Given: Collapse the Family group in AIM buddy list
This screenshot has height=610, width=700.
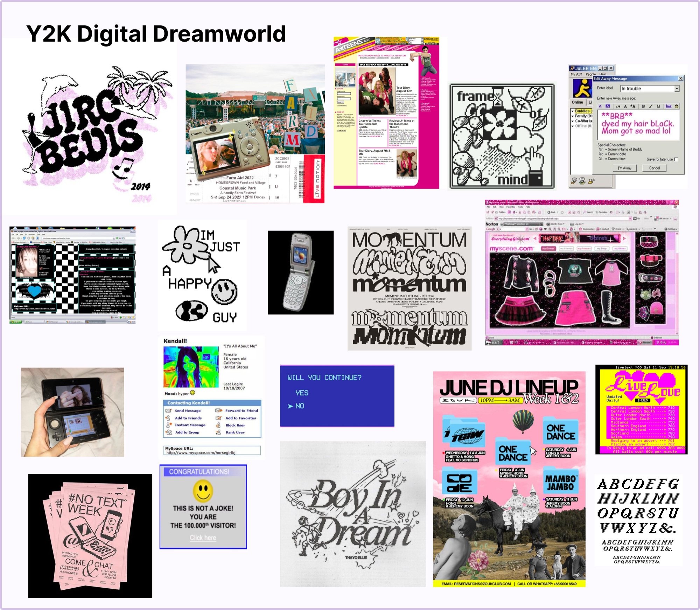Looking at the screenshot, I should pyautogui.click(x=573, y=116).
